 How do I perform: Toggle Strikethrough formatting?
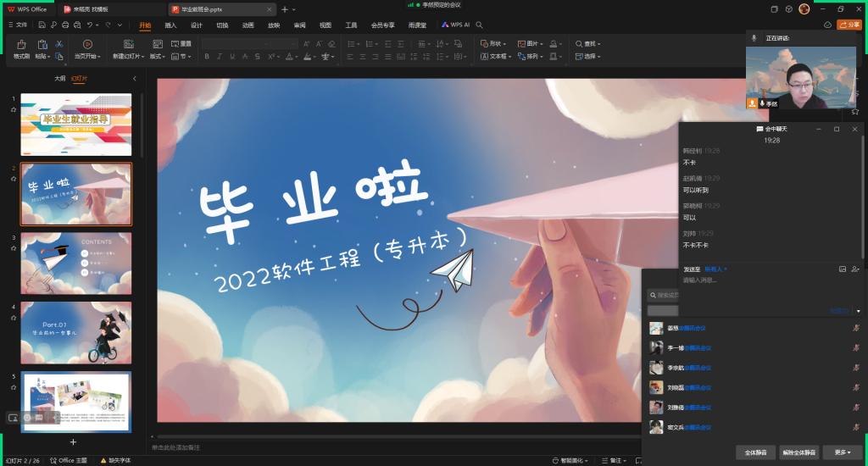(258, 57)
